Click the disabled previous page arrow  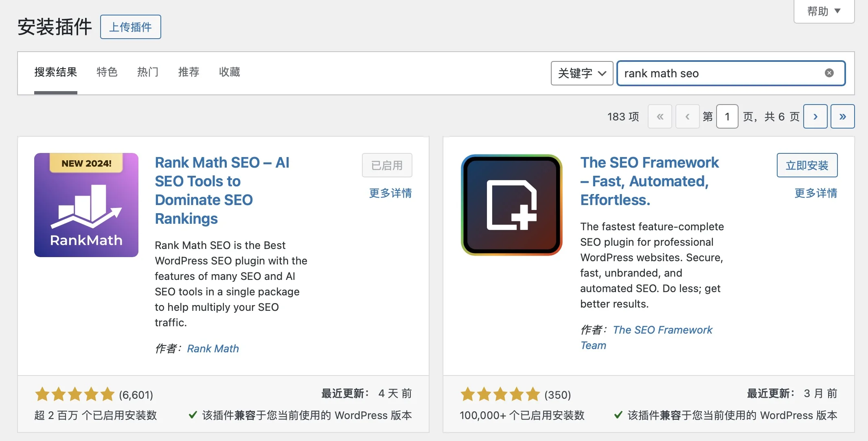[x=687, y=116]
